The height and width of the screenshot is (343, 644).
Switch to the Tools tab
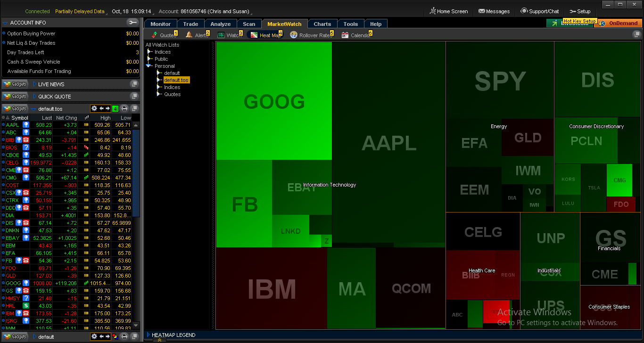click(x=351, y=24)
